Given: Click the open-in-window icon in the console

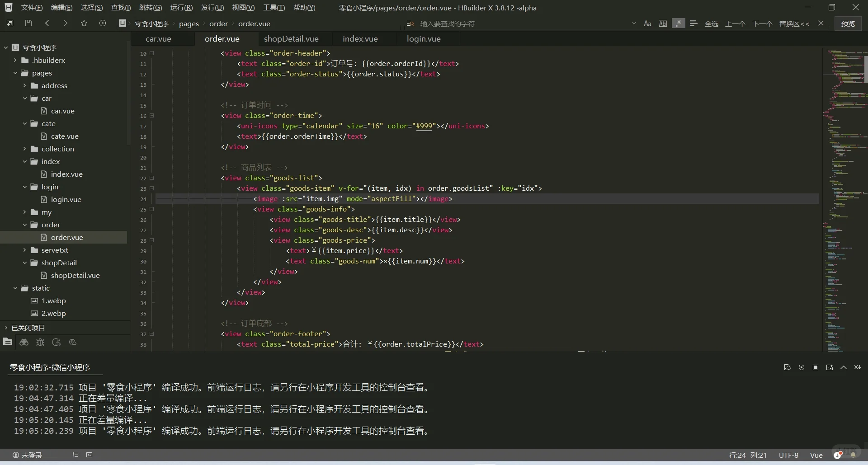Looking at the screenshot, I should 830,367.
